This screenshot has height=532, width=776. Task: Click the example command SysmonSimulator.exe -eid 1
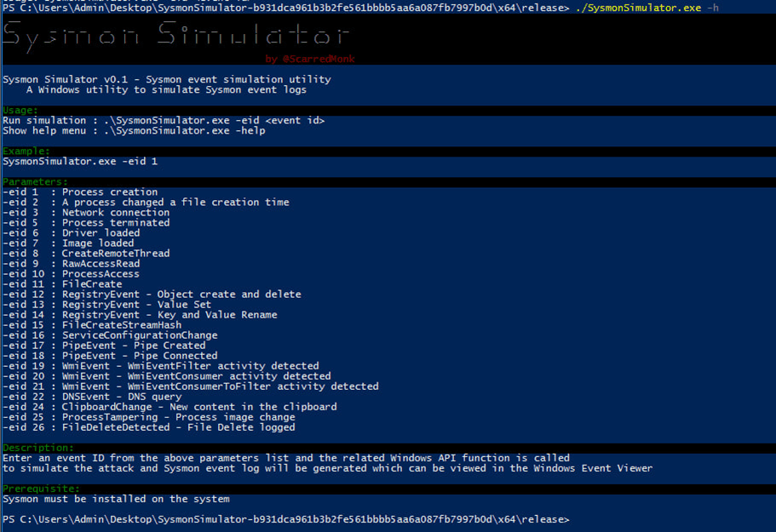pos(80,161)
